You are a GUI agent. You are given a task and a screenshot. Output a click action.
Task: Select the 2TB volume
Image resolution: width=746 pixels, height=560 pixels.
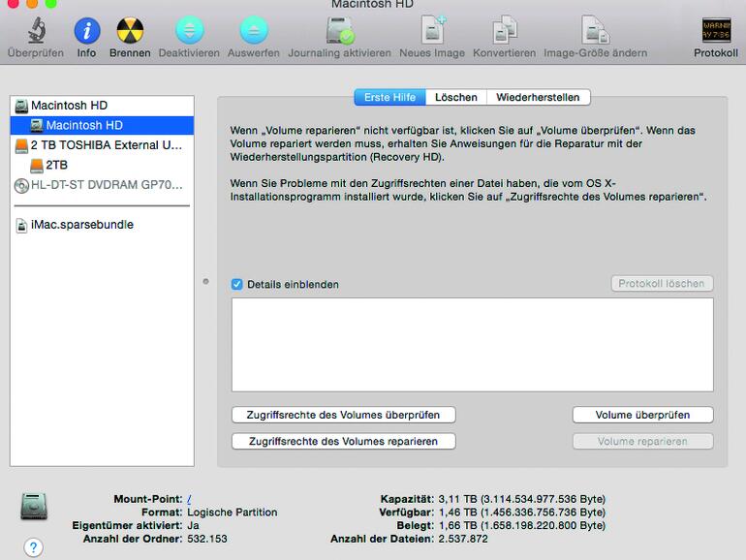(x=102, y=165)
